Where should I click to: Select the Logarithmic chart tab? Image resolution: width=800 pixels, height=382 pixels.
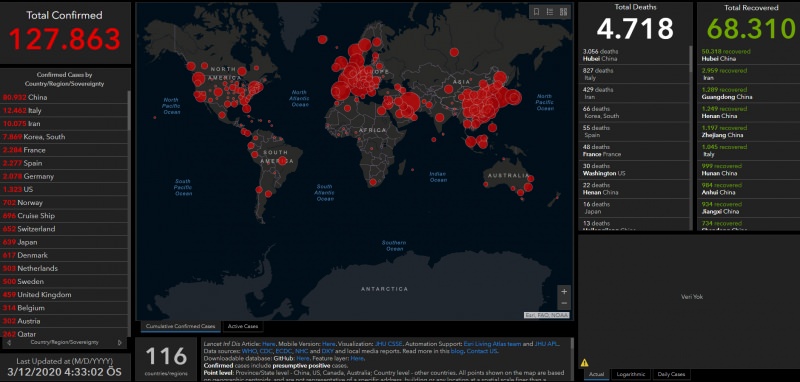click(x=631, y=374)
